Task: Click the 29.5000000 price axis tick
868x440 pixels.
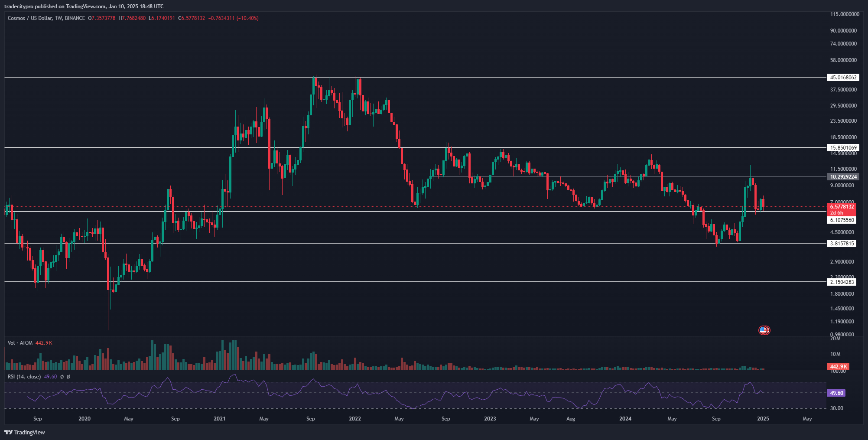Action: pyautogui.click(x=843, y=106)
